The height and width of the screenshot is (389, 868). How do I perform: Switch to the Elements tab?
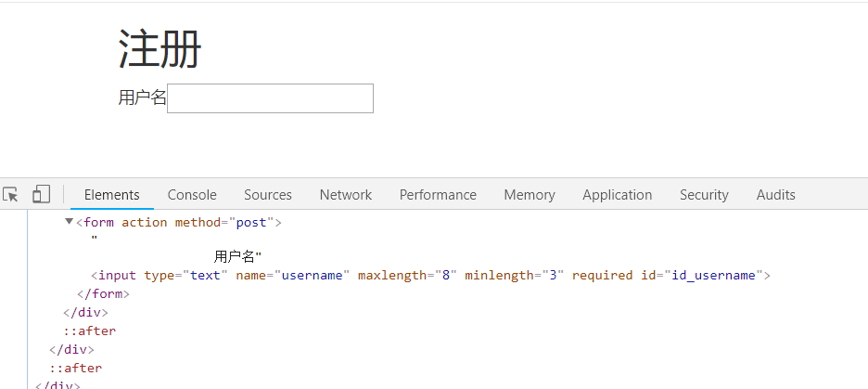[x=112, y=195]
